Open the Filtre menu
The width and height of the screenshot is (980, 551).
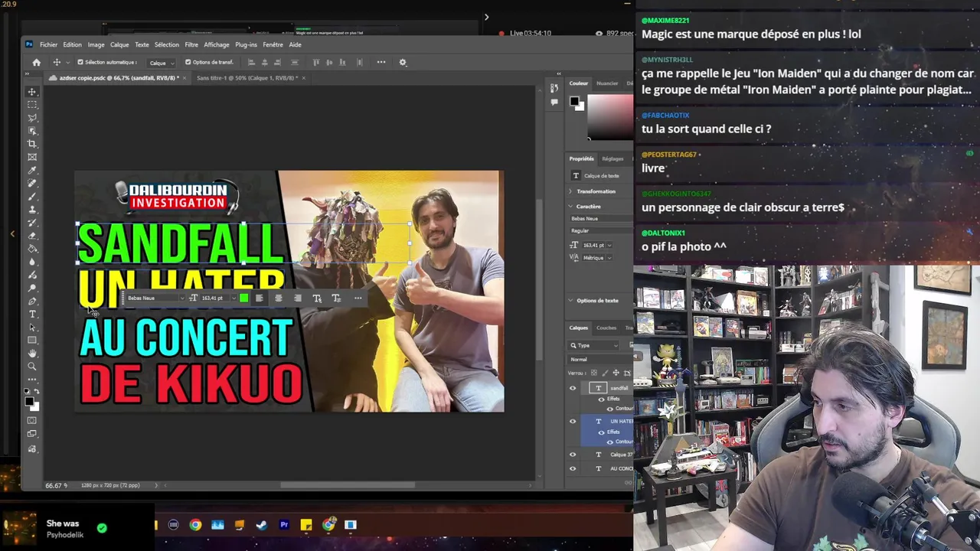pos(191,44)
